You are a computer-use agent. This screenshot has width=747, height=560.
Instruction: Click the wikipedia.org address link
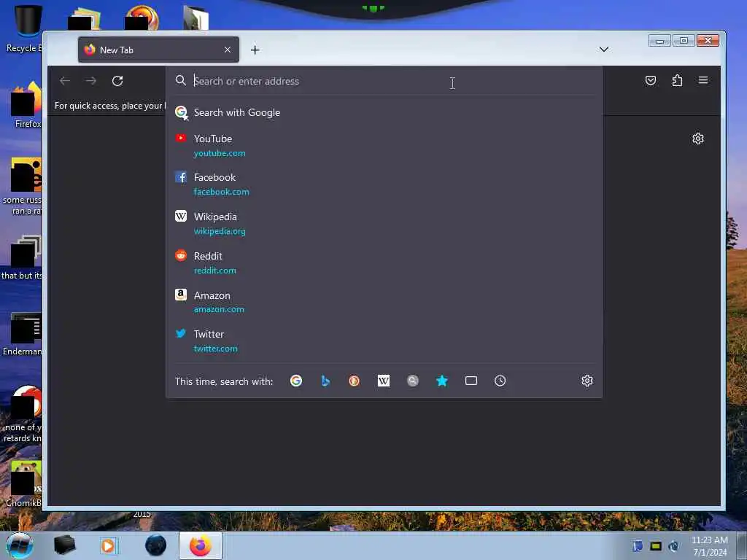(220, 231)
